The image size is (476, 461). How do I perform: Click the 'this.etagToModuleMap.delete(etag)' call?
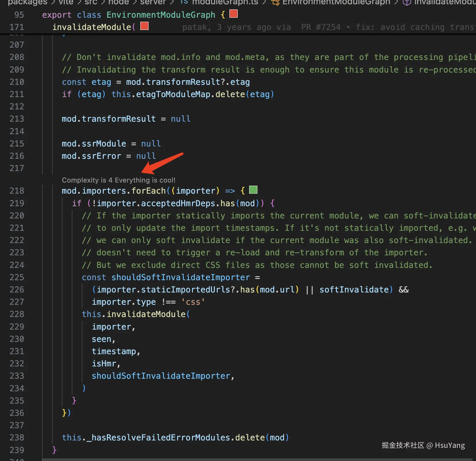tap(193, 94)
